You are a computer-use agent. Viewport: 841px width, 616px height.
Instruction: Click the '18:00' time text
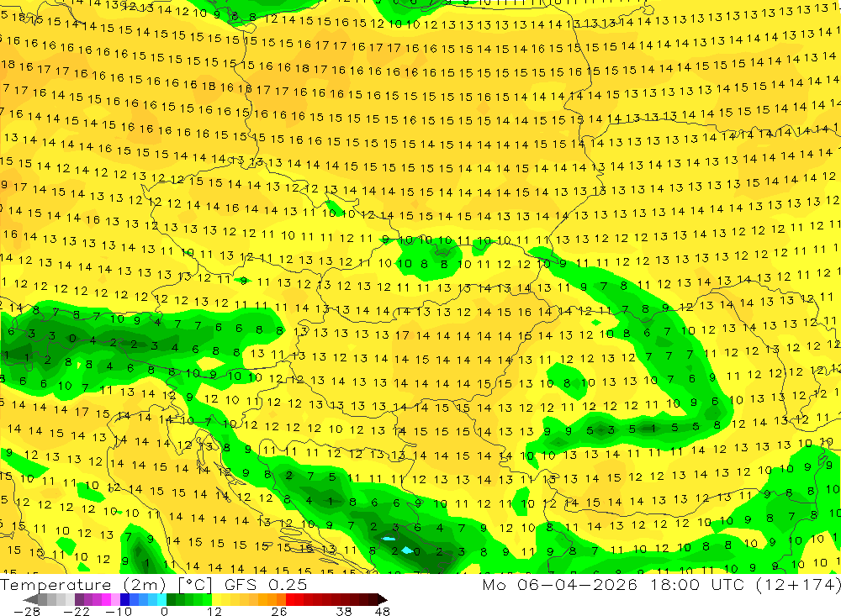coord(674,584)
